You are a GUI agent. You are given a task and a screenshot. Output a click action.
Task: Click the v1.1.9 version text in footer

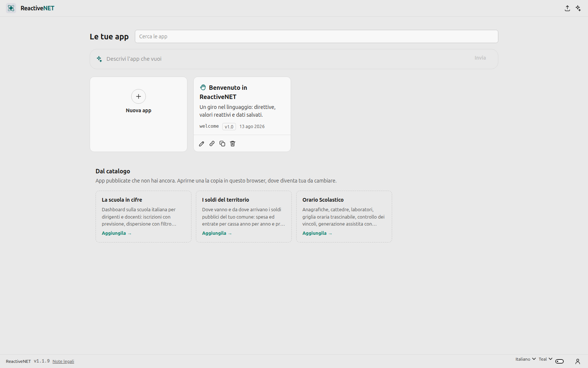[42, 361]
